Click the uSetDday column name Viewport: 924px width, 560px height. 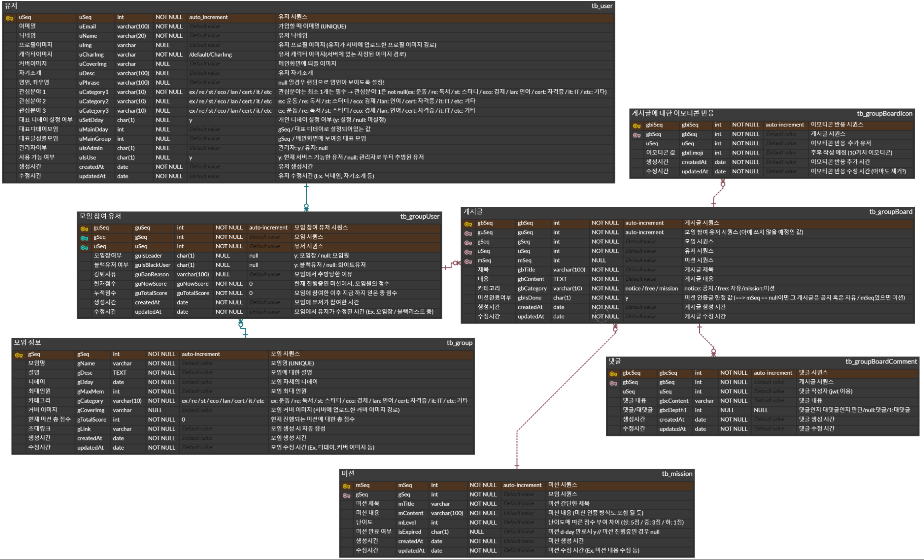91,120
